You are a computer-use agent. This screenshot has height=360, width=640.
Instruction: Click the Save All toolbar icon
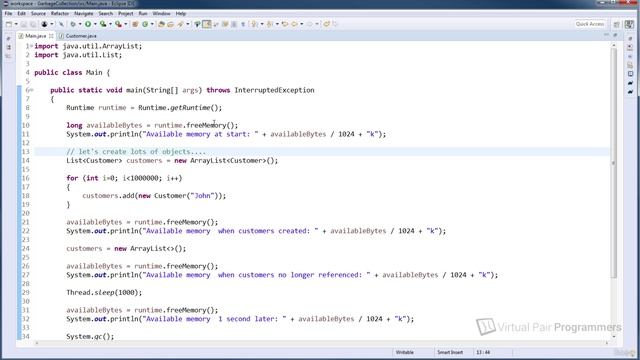click(x=33, y=24)
